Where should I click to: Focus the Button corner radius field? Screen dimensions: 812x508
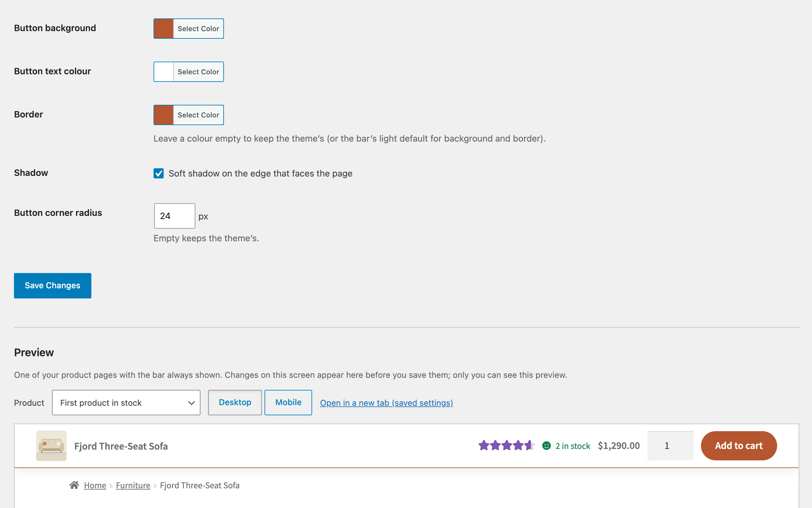(x=174, y=216)
